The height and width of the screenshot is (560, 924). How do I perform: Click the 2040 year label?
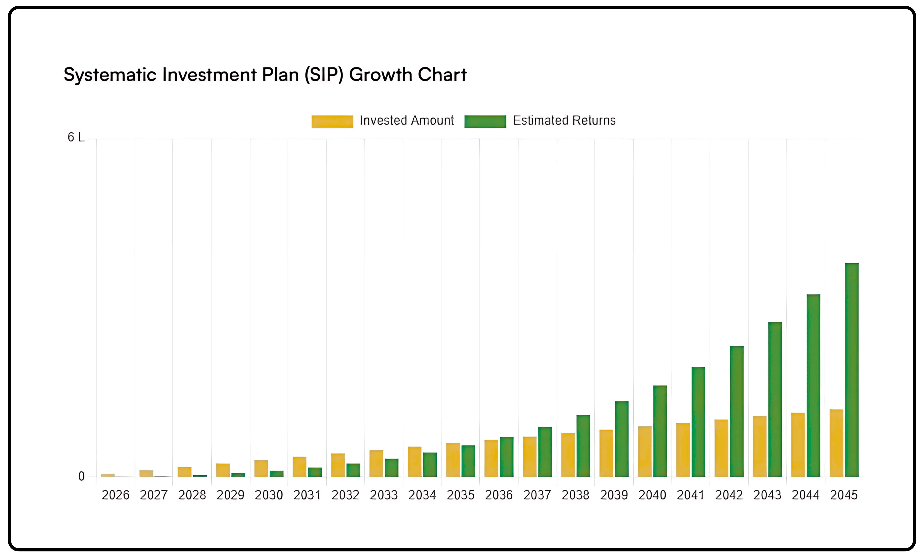[653, 495]
